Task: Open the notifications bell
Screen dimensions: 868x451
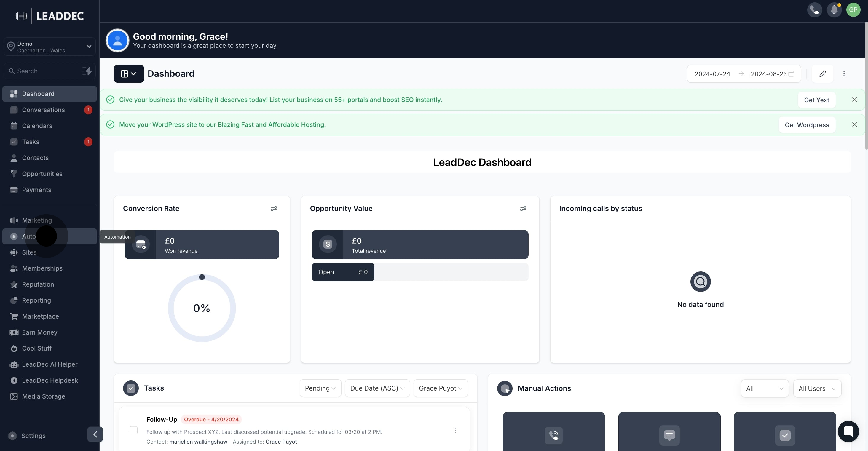Action: point(834,10)
